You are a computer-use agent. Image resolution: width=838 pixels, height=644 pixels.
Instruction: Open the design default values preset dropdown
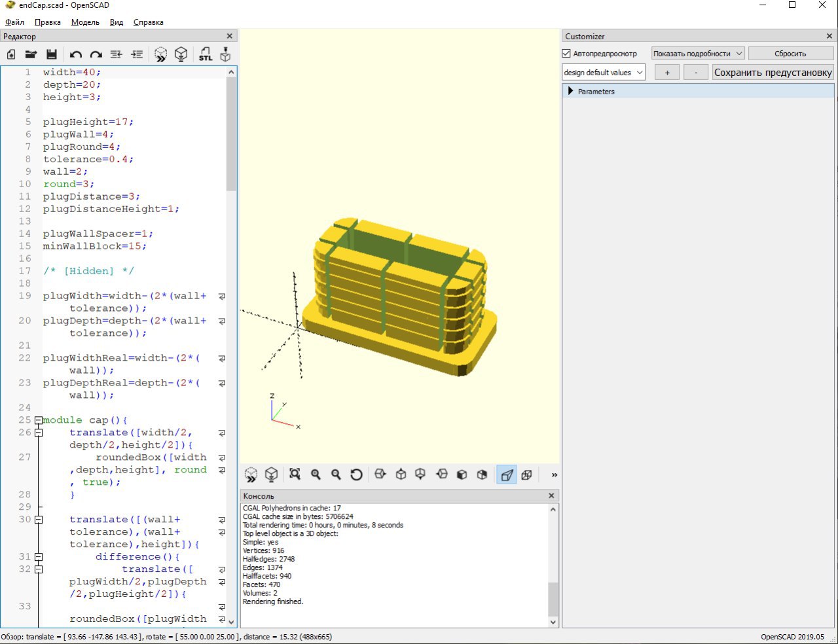pyautogui.click(x=604, y=73)
